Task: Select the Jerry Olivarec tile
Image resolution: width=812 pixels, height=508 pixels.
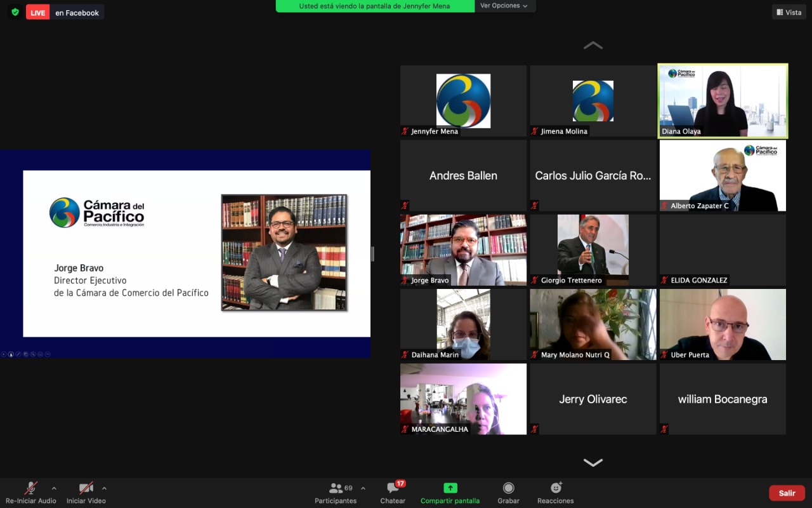Action: [593, 399]
